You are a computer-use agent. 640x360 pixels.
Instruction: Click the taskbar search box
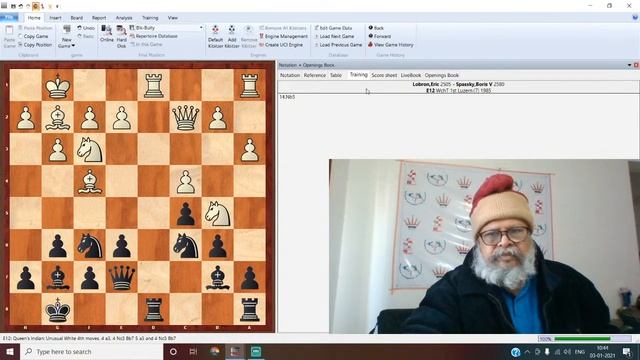[x=92, y=351]
